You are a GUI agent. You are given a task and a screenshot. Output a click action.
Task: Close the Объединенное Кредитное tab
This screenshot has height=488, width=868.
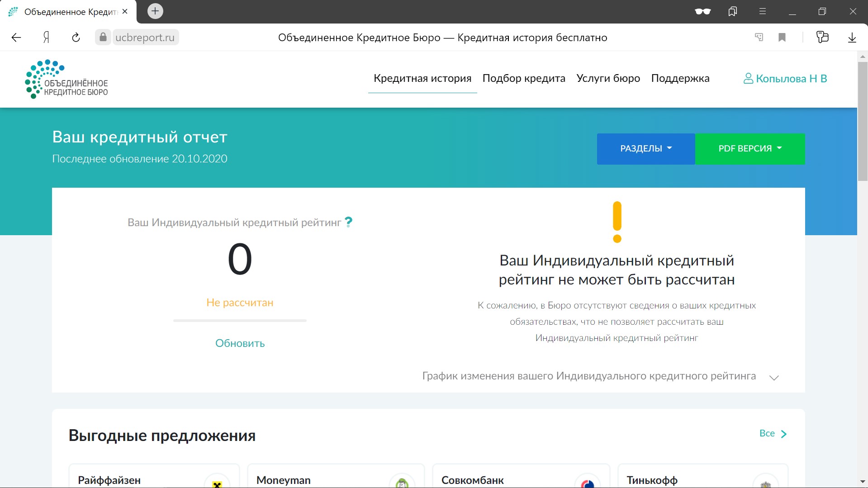[x=125, y=11]
